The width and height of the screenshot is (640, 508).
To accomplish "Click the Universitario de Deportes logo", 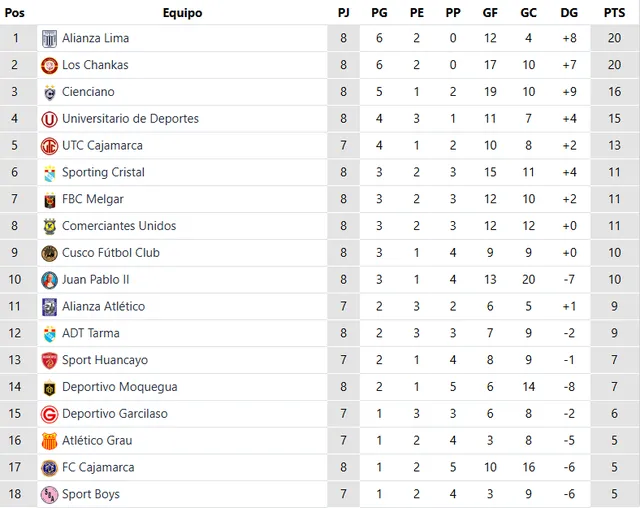I will [x=49, y=120].
